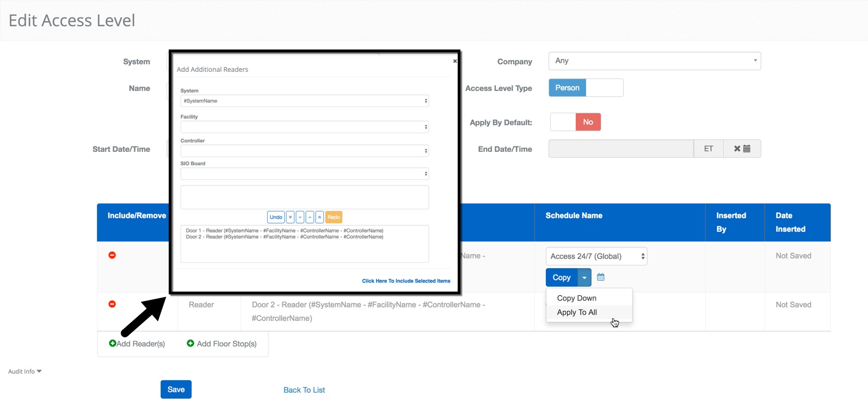Click the double-up arrow button in popup

[x=319, y=218]
